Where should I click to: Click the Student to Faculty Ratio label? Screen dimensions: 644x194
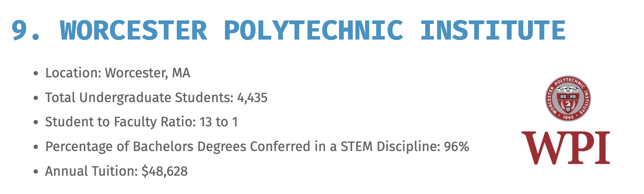(x=120, y=122)
